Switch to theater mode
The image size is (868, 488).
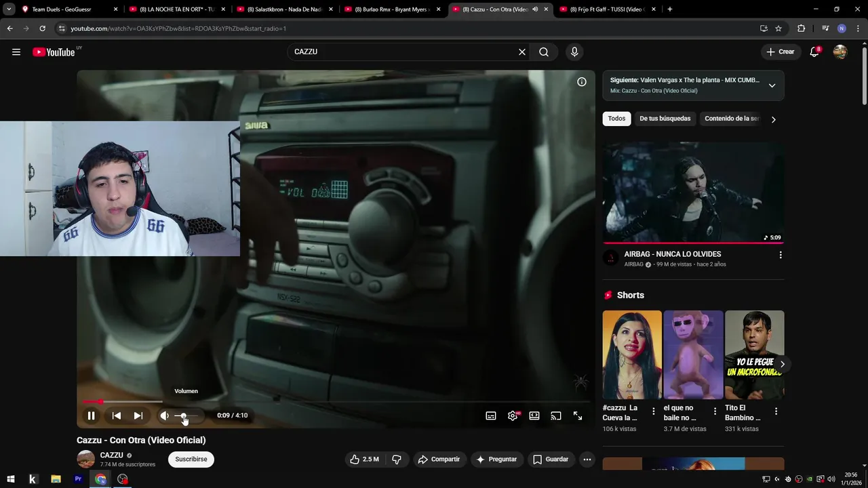point(534,415)
